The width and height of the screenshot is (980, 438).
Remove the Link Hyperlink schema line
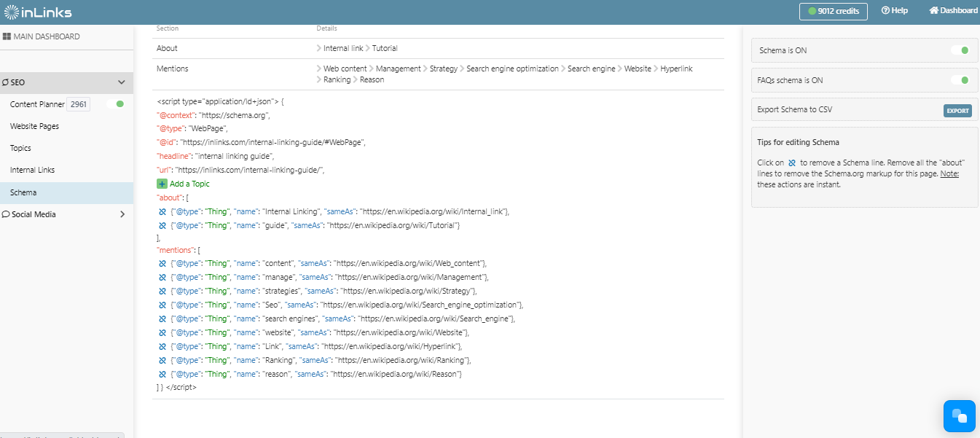click(162, 346)
